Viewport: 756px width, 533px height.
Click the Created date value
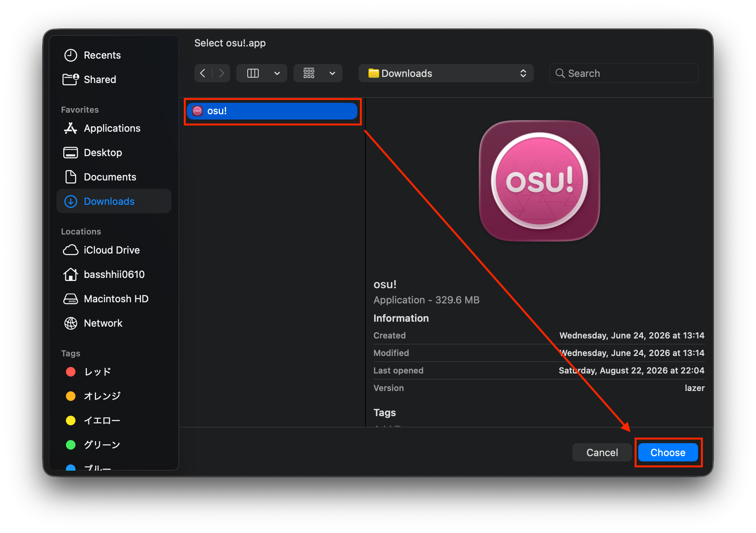pyautogui.click(x=632, y=335)
